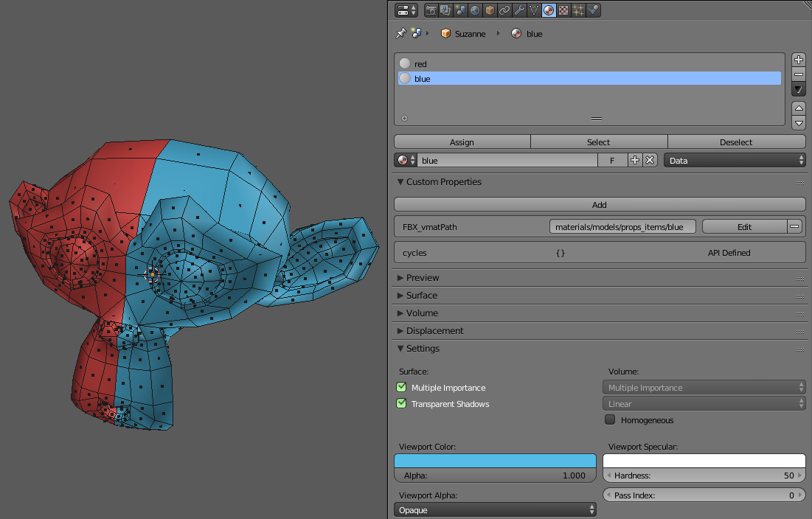Click the Select button for material
812x519 pixels.
tap(599, 142)
